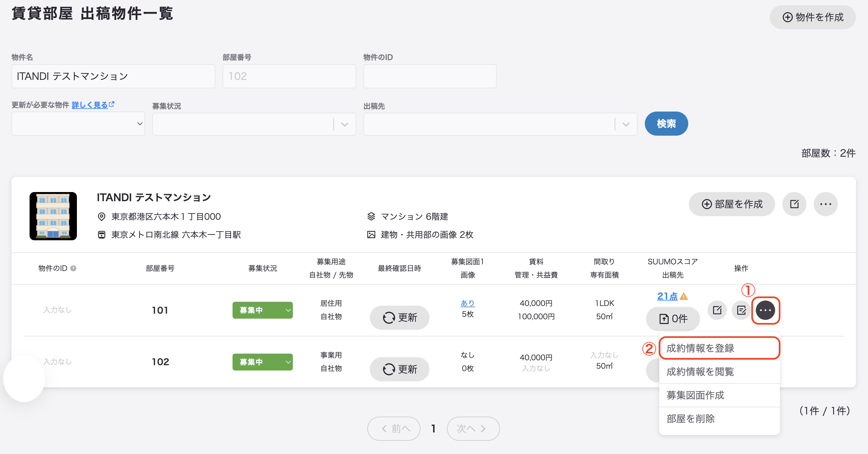The width and height of the screenshot is (868, 454).
Task: Select 募集図面作成 menu item
Action: (719, 395)
